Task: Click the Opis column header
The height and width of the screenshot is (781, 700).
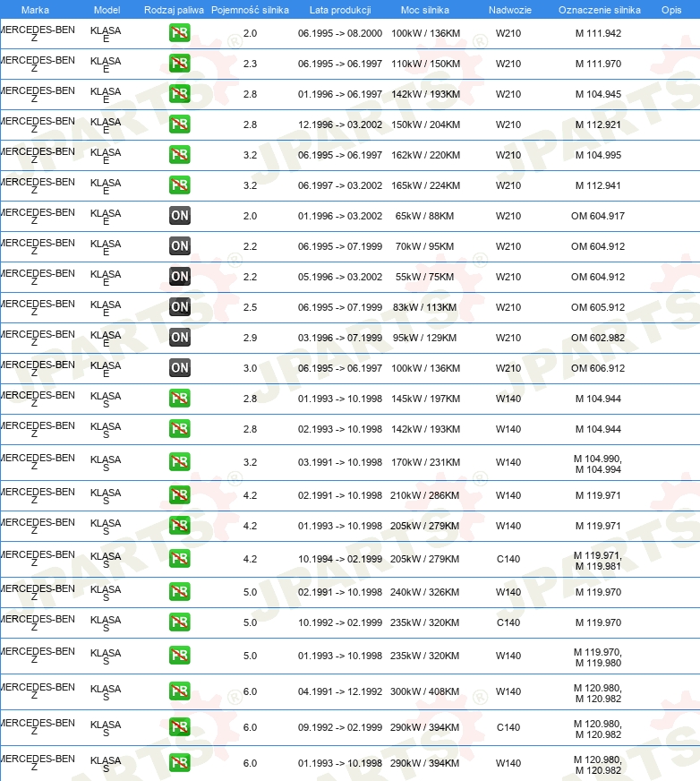Action: click(x=671, y=10)
